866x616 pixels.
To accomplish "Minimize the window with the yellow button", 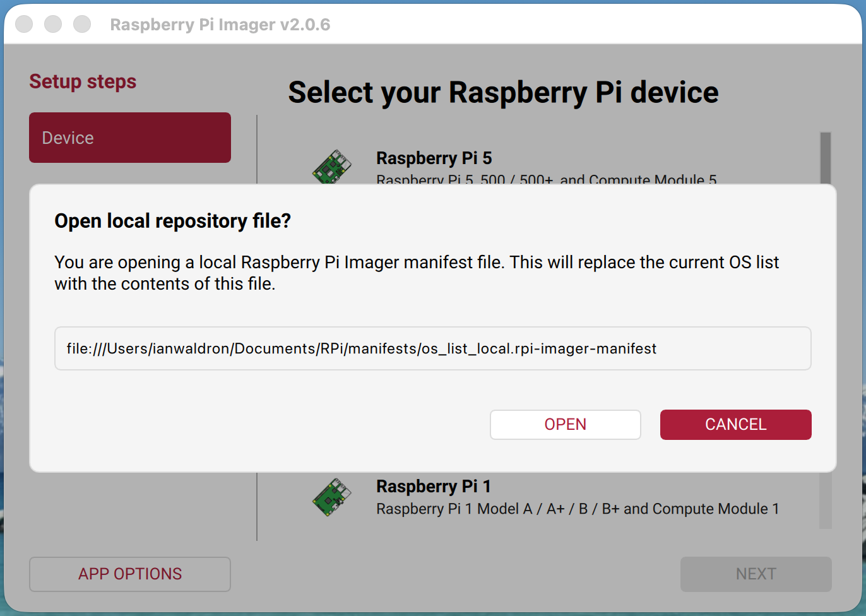I will coord(53,23).
